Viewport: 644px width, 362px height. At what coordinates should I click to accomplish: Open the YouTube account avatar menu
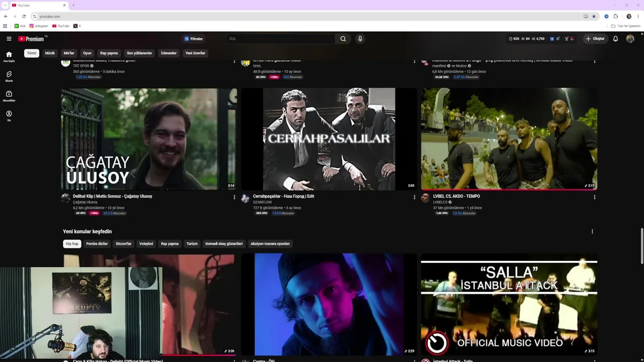(630, 39)
